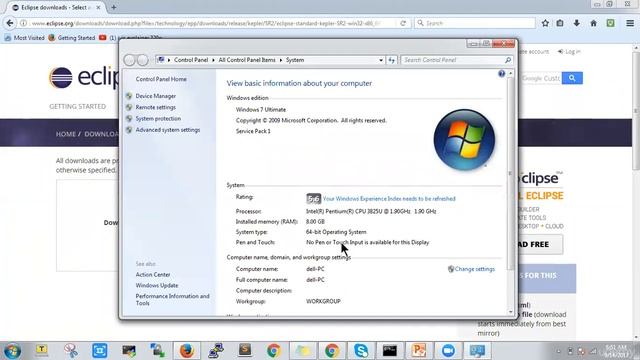Open Skype from the taskbar

[361, 351]
